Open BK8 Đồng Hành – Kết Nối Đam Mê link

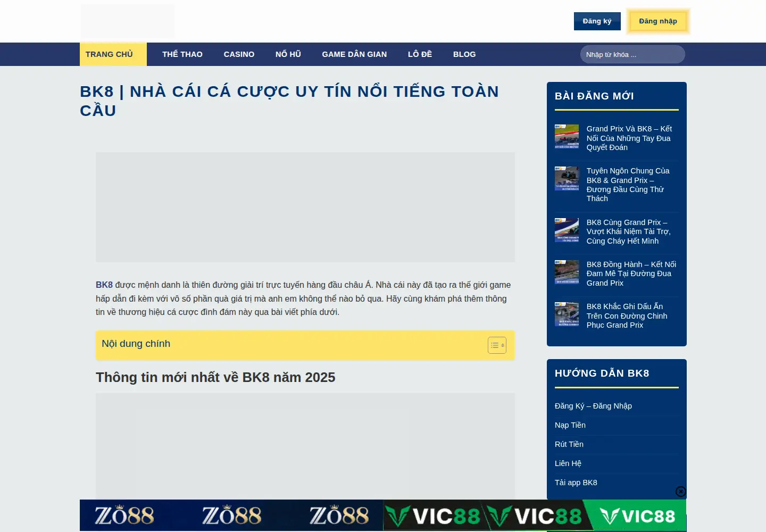coord(631,273)
